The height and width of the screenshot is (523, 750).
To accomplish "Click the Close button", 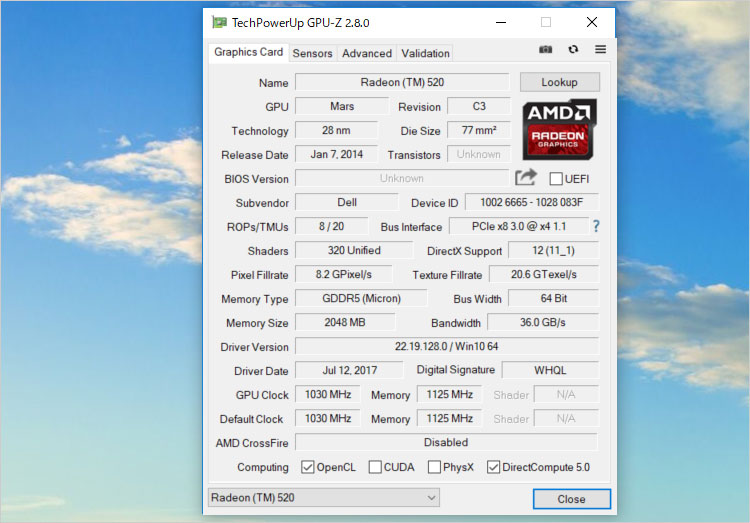I will click(572, 499).
